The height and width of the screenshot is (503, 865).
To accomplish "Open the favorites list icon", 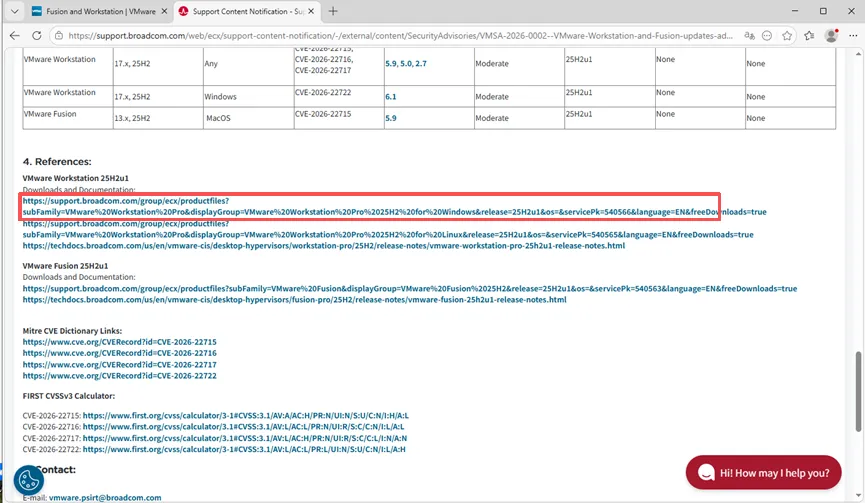I will tap(809, 35).
